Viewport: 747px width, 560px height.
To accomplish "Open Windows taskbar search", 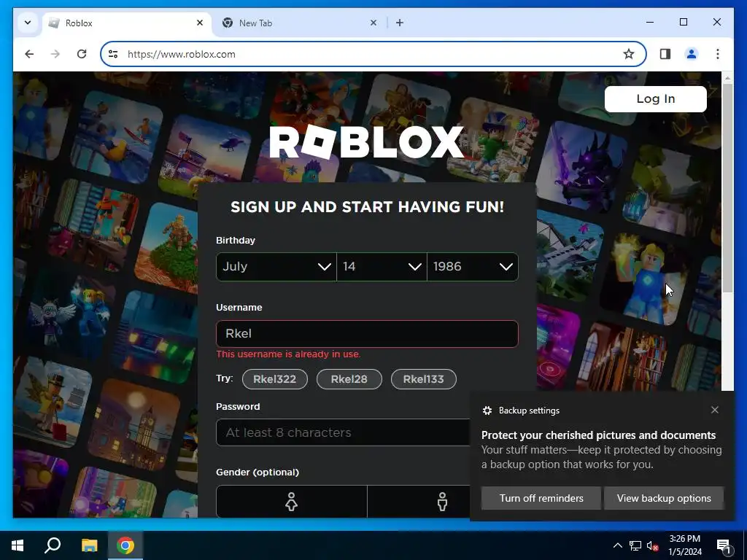I will 53,545.
